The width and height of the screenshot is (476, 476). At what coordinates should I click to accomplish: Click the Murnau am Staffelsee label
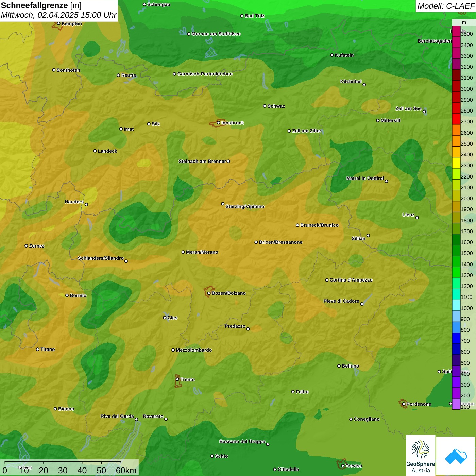tap(216, 34)
